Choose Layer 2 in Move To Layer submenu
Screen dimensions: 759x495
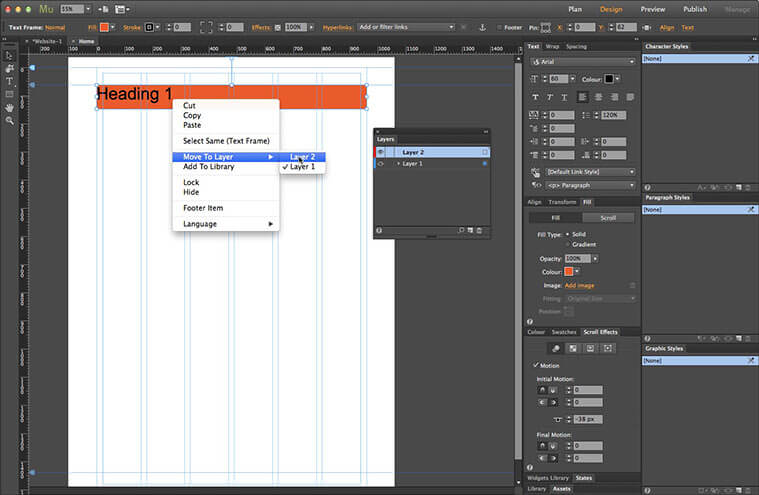pyautogui.click(x=303, y=157)
